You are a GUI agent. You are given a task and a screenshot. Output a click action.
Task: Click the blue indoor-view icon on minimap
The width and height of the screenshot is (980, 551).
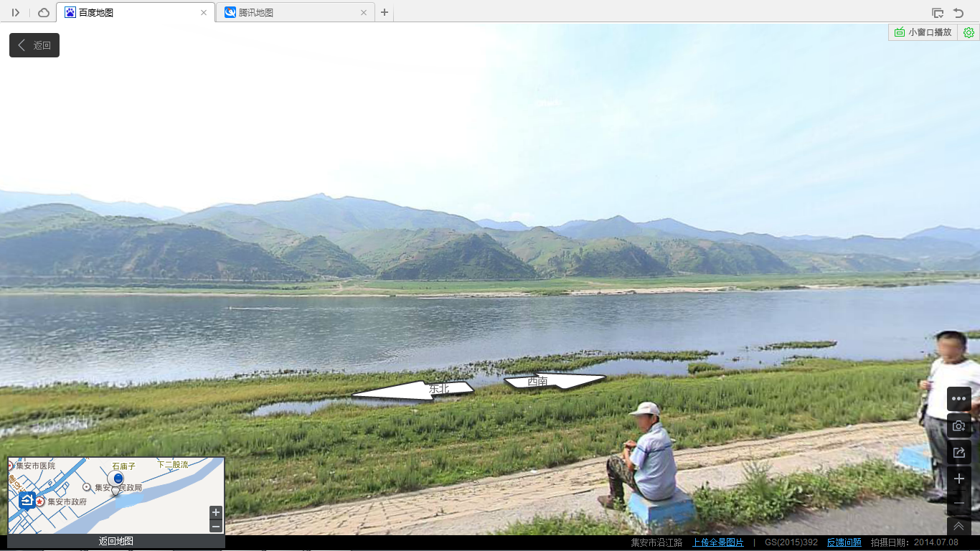27,500
